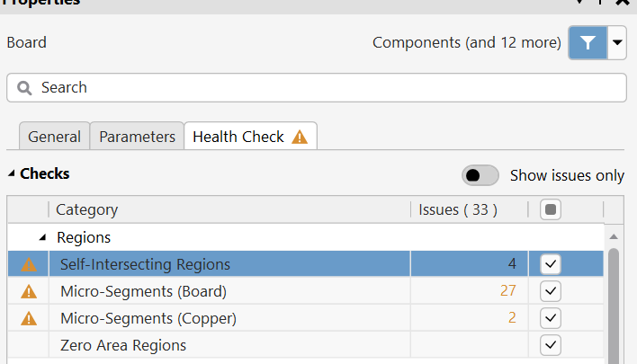637x364 pixels.
Task: Collapse the Checks section
Action: (12, 173)
